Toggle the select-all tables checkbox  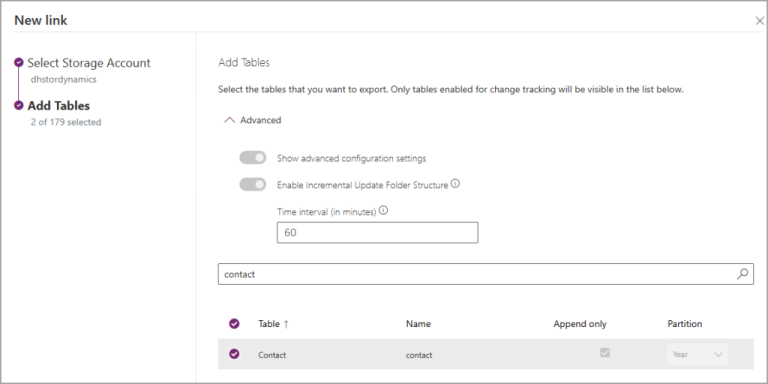click(235, 323)
